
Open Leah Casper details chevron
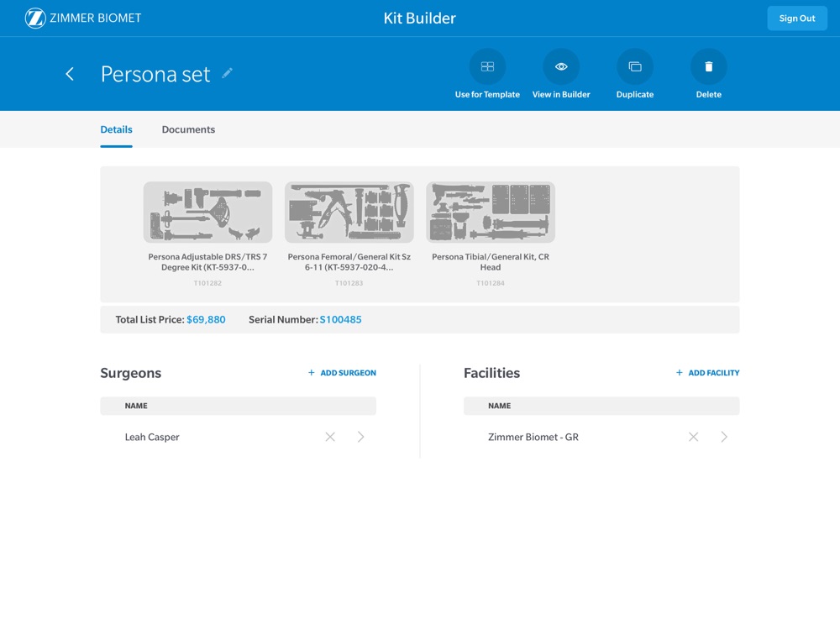(360, 437)
